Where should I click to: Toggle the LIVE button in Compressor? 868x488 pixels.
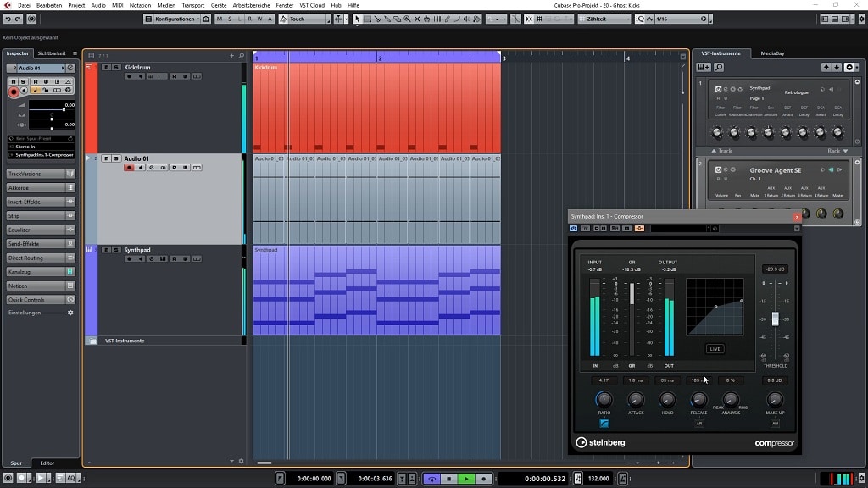715,349
